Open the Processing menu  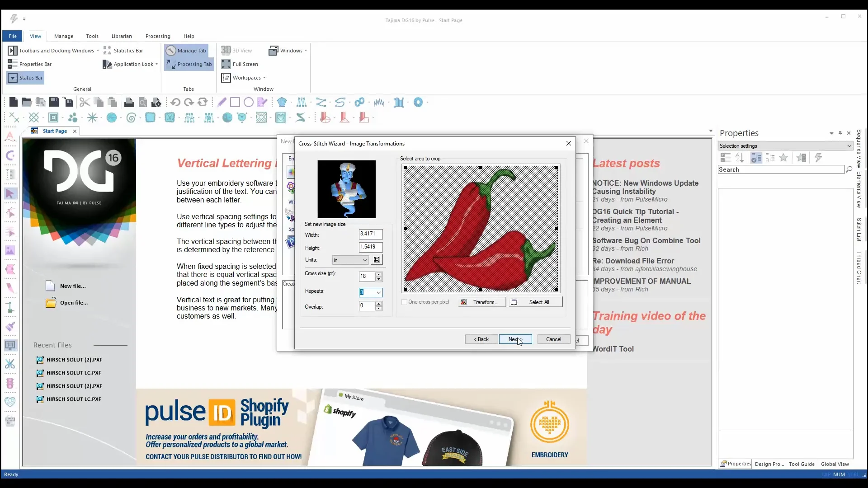(158, 36)
